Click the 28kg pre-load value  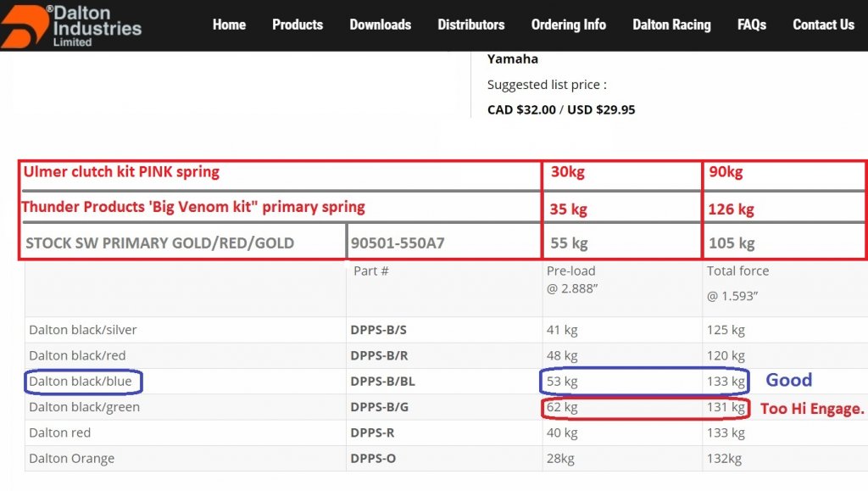tap(560, 458)
